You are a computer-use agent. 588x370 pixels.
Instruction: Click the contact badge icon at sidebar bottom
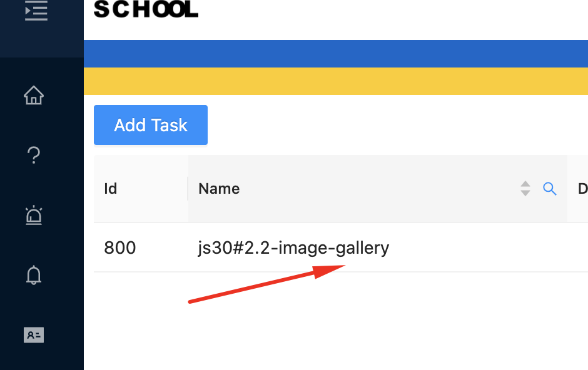pyautogui.click(x=33, y=335)
